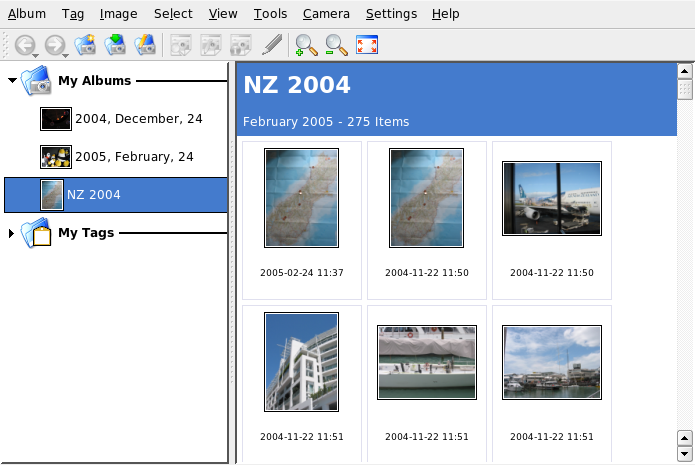Open the Settings menu
This screenshot has height=465, width=695.
pos(391,14)
